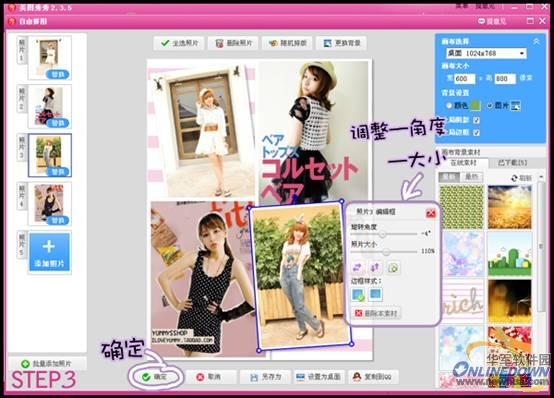Image resolution: width=554 pixels, height=398 pixels.
Task: Select the magazine crochet-vest photo on the canvas
Action: [x=313, y=131]
